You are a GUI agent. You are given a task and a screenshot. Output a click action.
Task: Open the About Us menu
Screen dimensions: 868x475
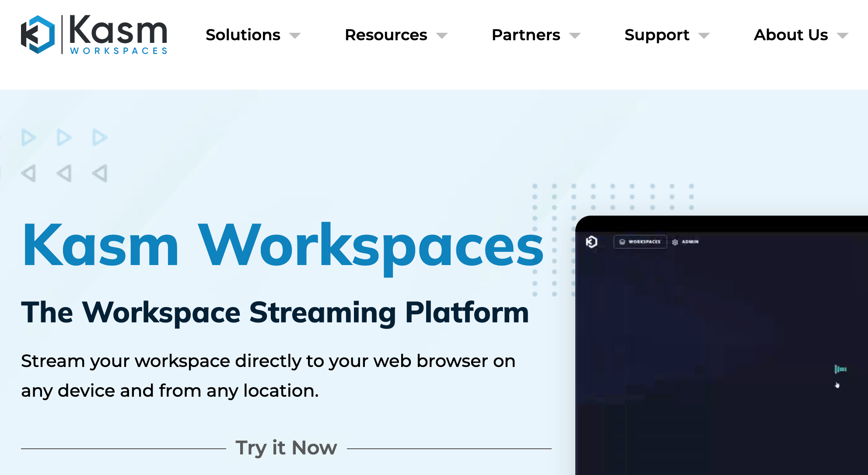(x=791, y=35)
